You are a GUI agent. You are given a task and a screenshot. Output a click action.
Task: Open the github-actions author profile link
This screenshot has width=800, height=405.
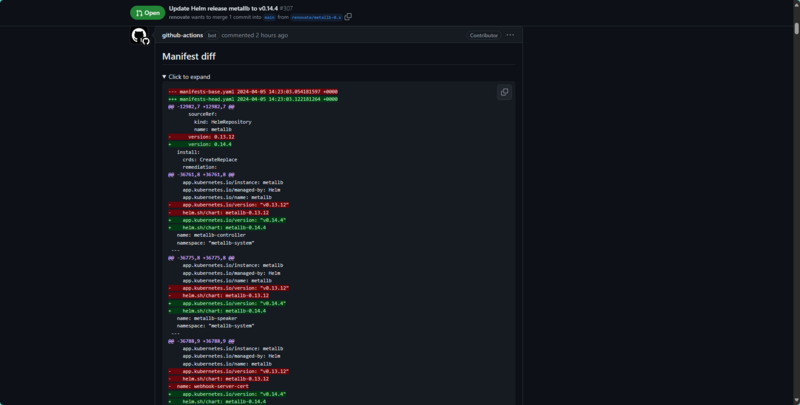(x=182, y=35)
